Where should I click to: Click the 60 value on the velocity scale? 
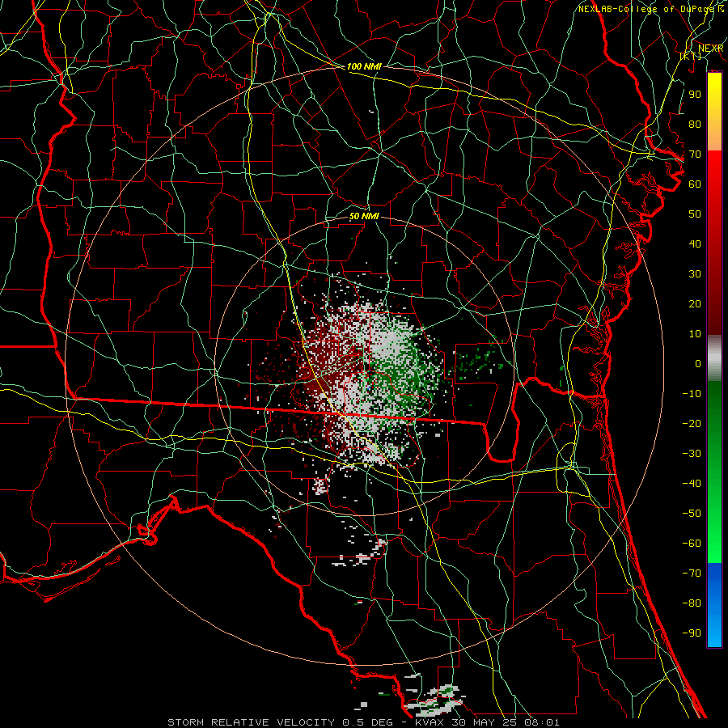tap(695, 184)
